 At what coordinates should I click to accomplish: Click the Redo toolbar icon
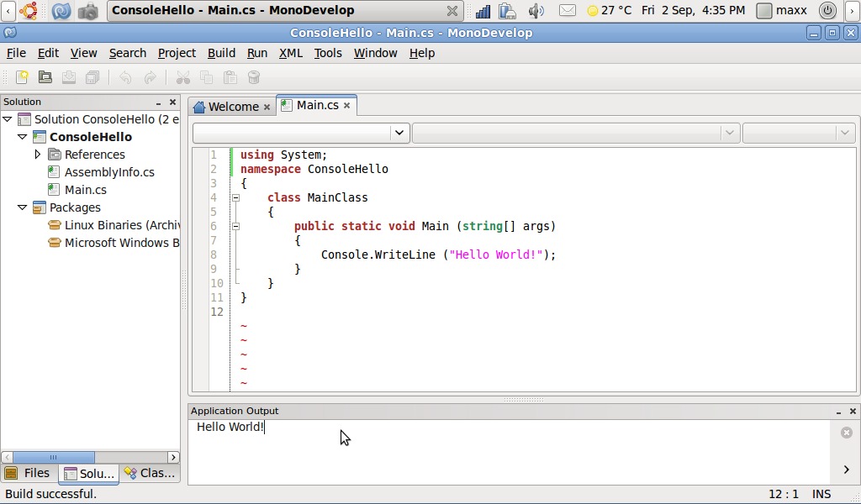(x=150, y=77)
